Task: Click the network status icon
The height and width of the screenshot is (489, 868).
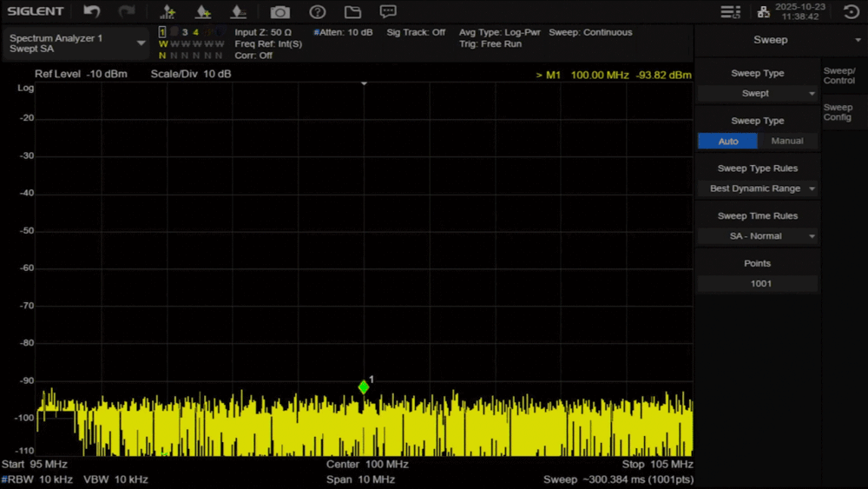Action: (763, 11)
